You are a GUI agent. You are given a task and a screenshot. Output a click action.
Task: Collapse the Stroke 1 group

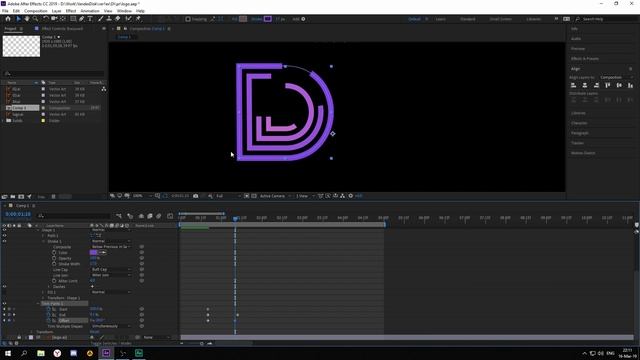[x=43, y=241]
